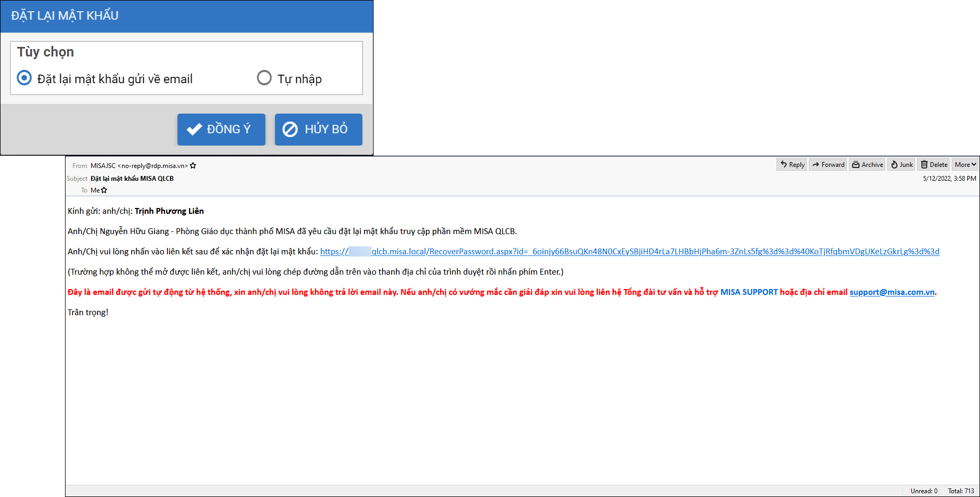Click the Unread count in status bar
This screenshot has width=980, height=497.
(x=924, y=491)
